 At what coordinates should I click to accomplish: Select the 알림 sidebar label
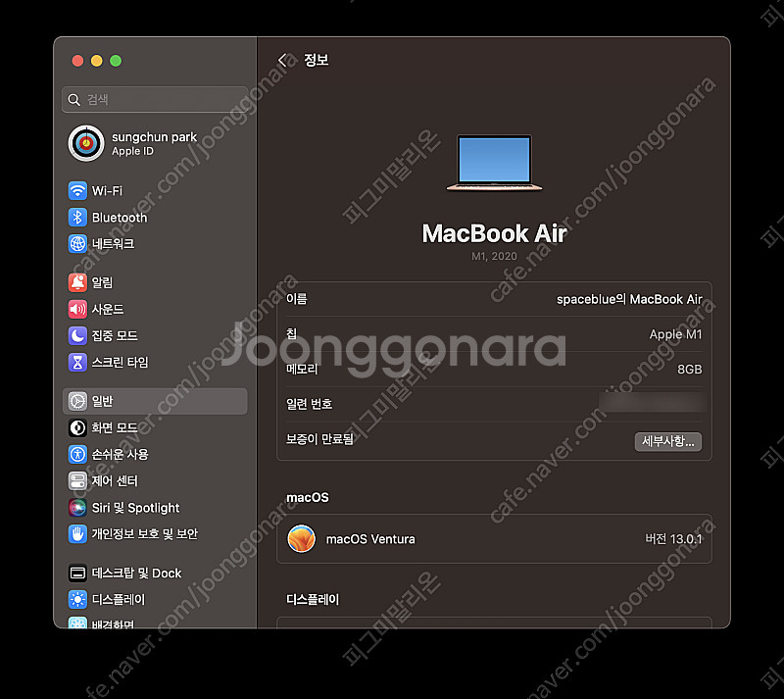pyautogui.click(x=103, y=282)
